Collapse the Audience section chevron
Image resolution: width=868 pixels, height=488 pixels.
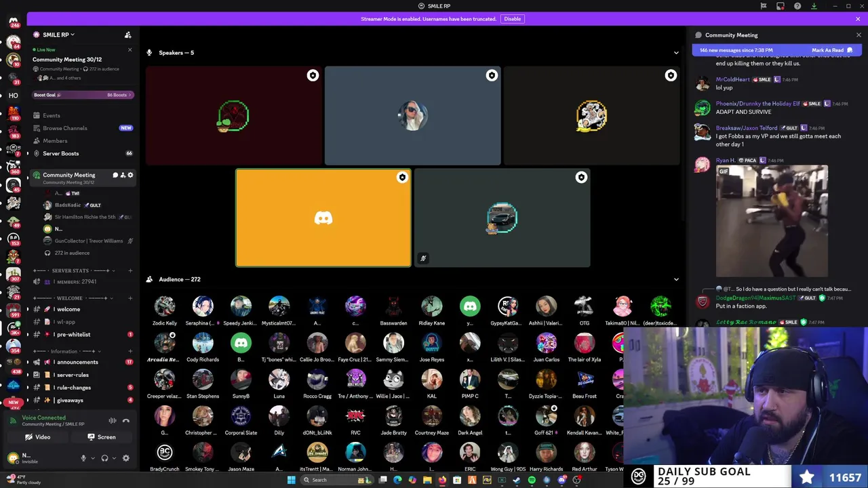(x=676, y=279)
